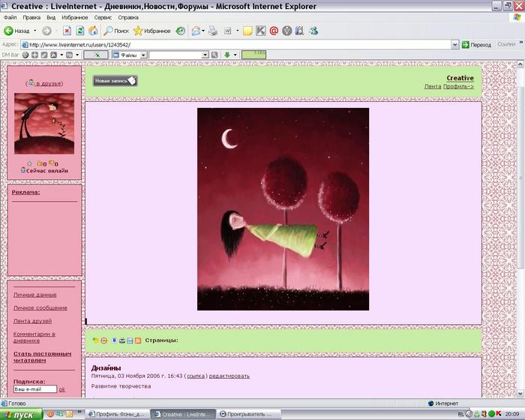Click the Refresh page icon
The width and height of the screenshot is (525, 420).
click(x=80, y=31)
